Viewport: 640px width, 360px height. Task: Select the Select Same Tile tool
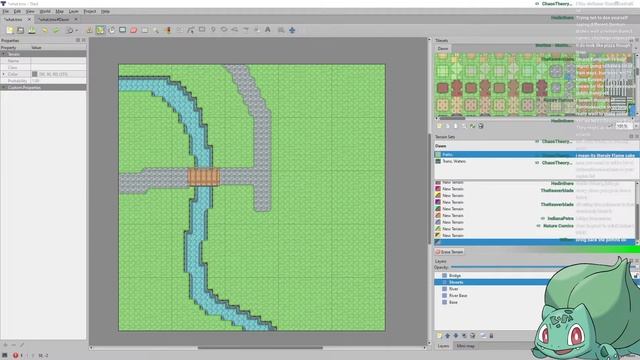[x=168, y=30]
